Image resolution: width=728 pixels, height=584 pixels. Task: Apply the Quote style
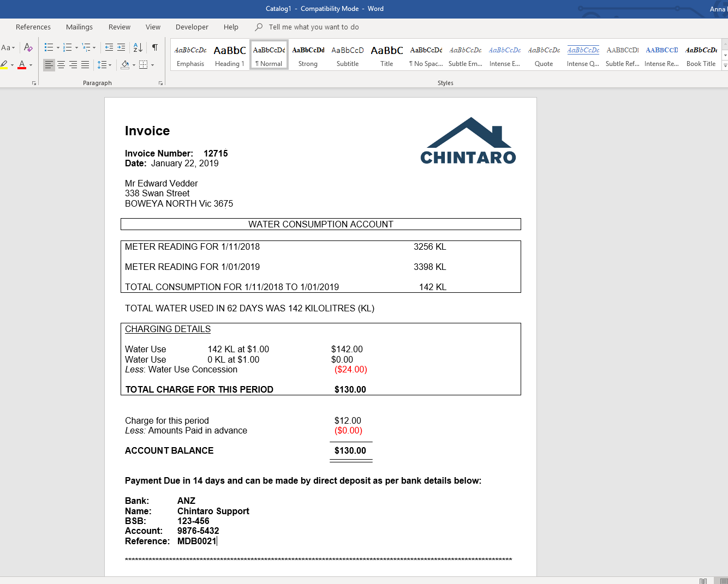[544, 55]
